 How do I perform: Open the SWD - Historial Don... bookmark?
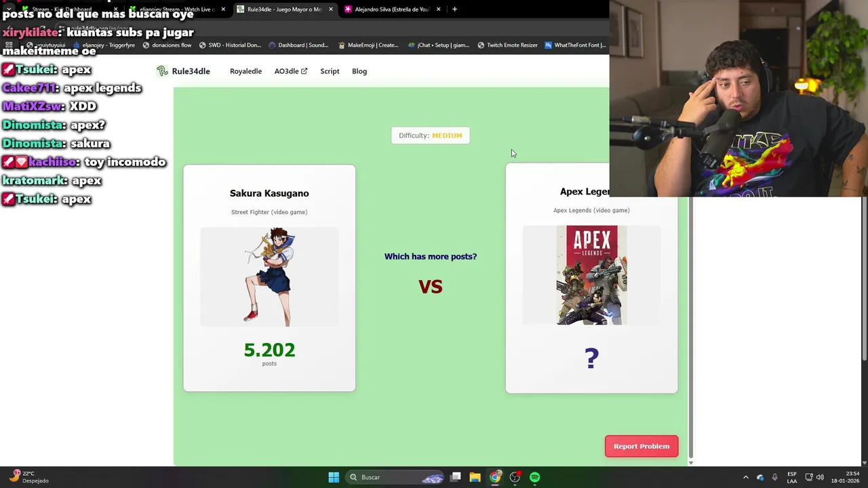230,45
